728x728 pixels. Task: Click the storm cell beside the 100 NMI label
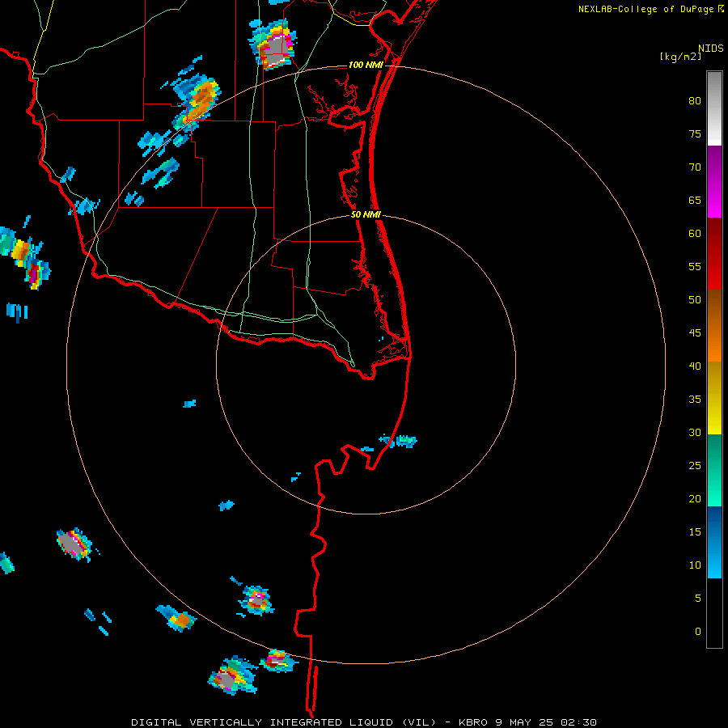[273, 44]
